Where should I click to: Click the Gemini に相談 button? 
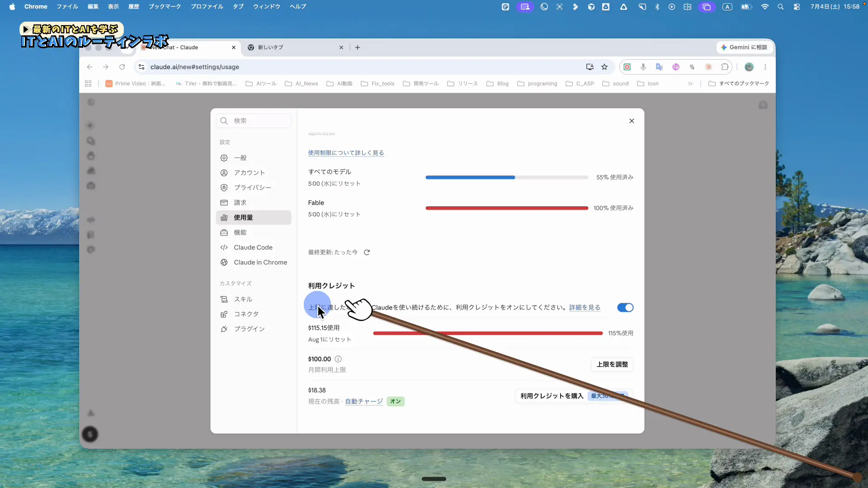pyautogui.click(x=744, y=47)
